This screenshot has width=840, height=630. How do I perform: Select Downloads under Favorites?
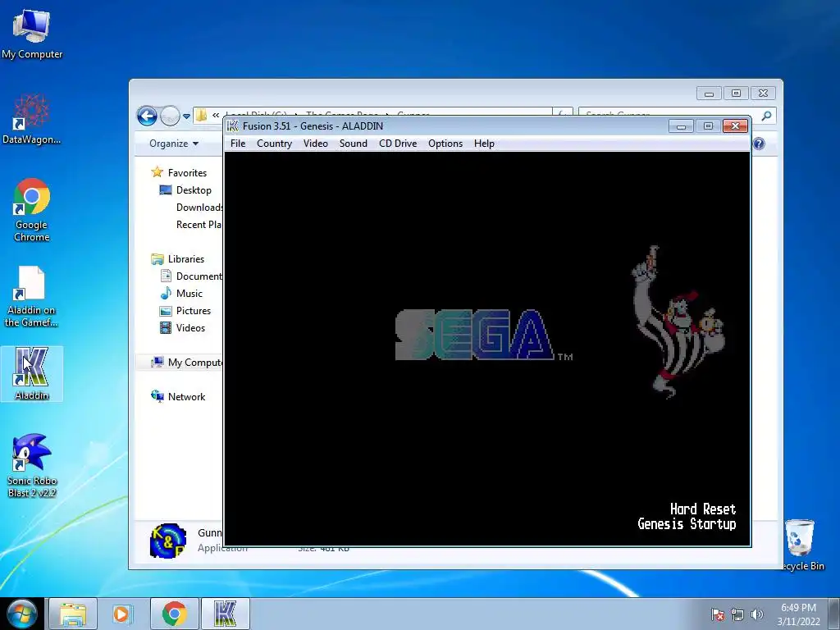(199, 208)
